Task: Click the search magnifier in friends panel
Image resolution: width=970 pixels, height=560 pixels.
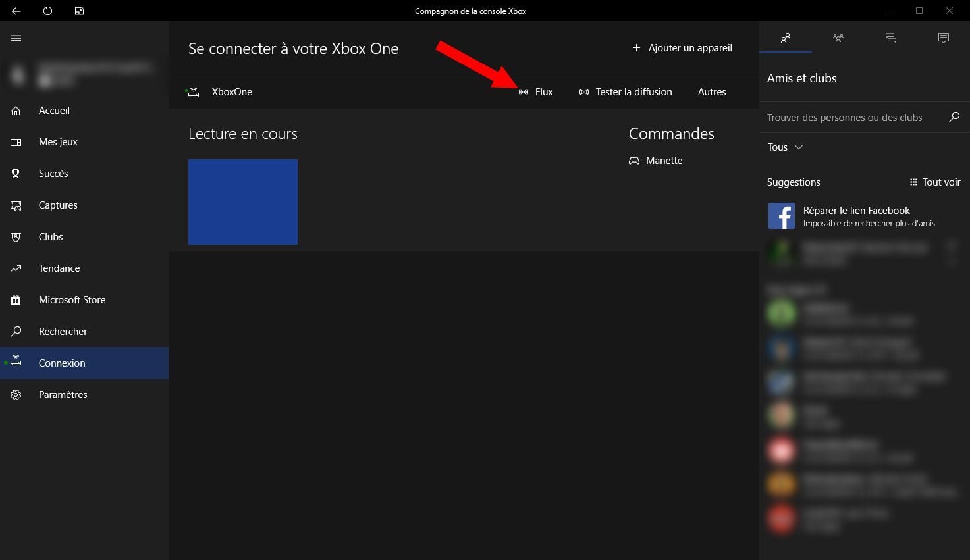Action: pyautogui.click(x=954, y=117)
